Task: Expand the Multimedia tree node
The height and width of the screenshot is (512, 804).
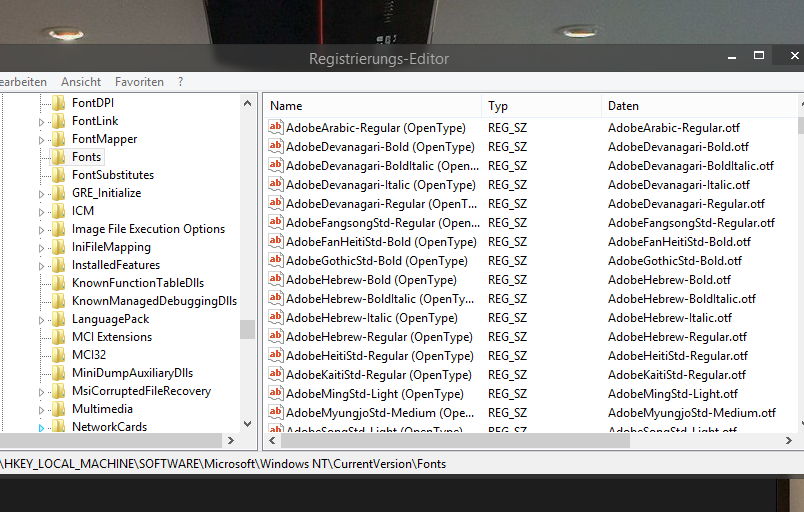Action: coord(42,410)
